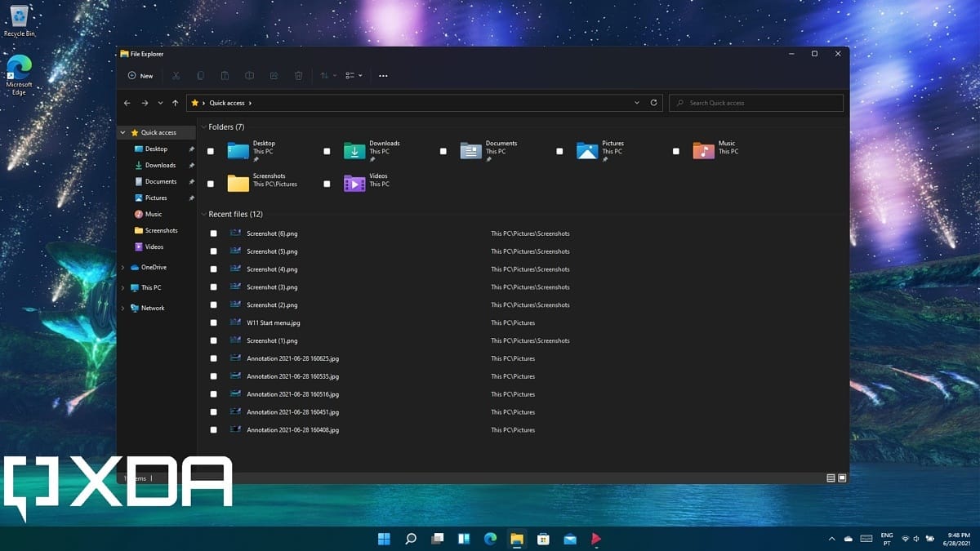Tick the checkbox for Desktop folder

click(x=211, y=151)
